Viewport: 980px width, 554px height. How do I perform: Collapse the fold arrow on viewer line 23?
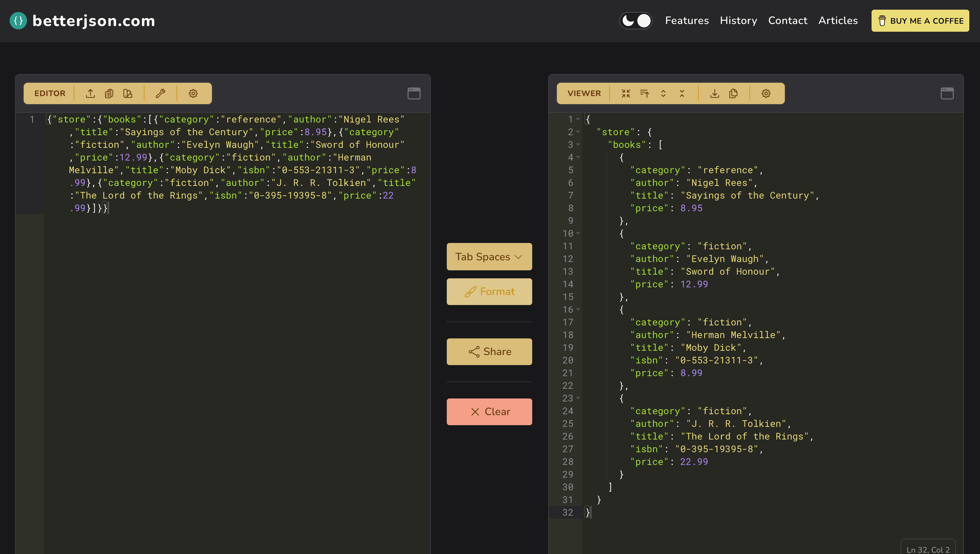coord(578,398)
